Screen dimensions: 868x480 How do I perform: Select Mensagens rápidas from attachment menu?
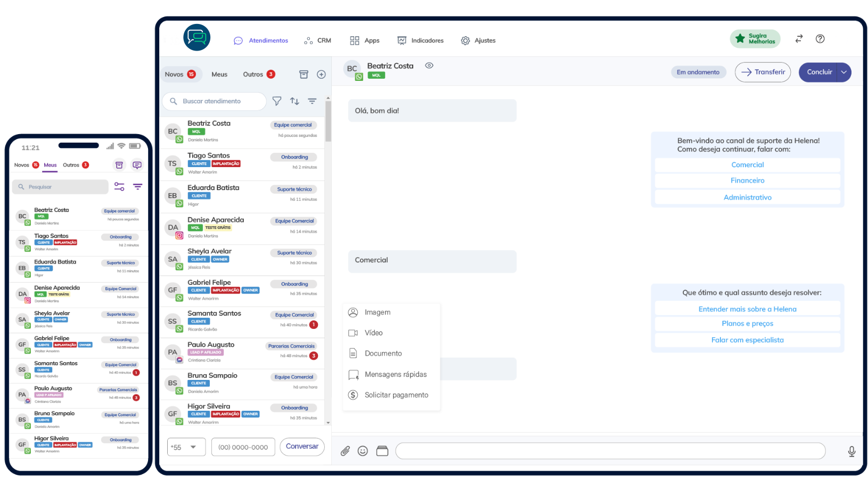pos(395,375)
